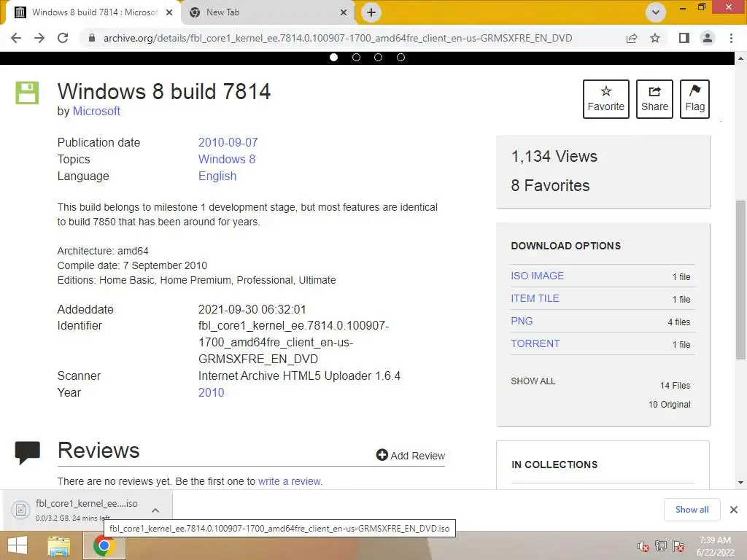Open the tab search dropdown
This screenshot has height=560, width=747.
(656, 12)
